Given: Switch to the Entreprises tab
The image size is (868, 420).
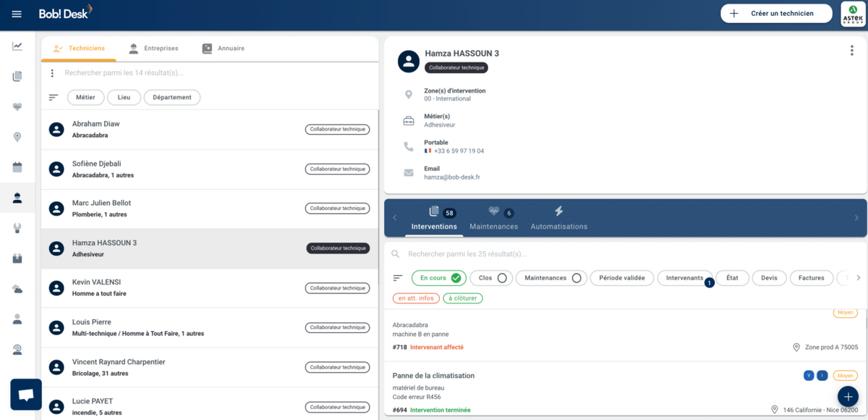Looking at the screenshot, I should click(153, 49).
